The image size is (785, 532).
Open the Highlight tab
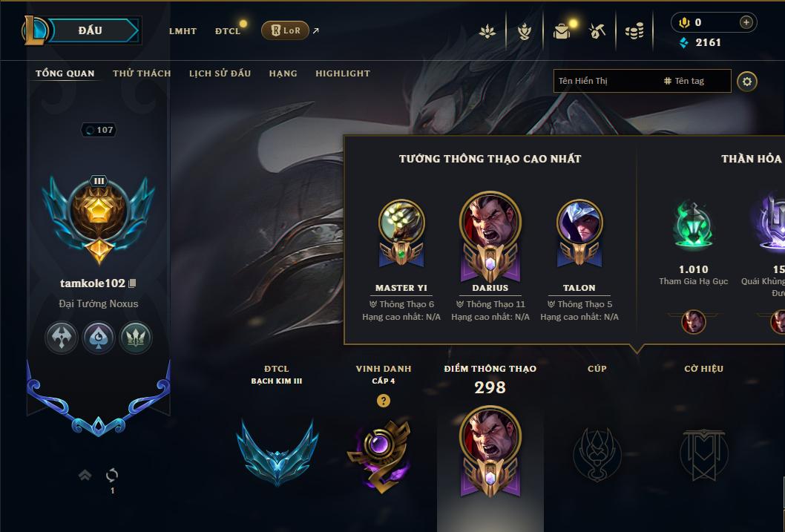(x=343, y=73)
